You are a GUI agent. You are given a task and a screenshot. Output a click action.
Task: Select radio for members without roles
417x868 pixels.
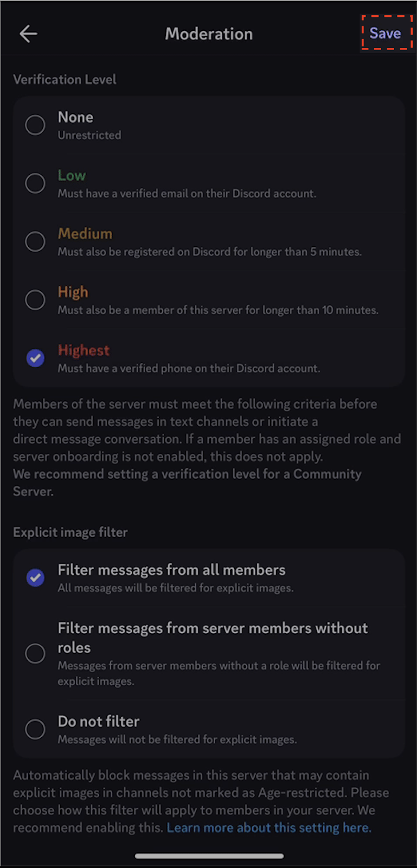click(x=35, y=654)
